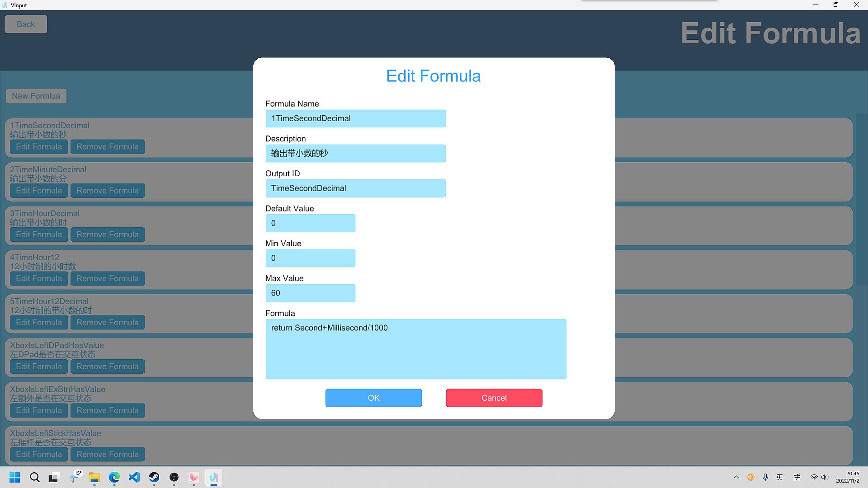The width and height of the screenshot is (868, 488).
Task: Open OBS Studio taskbar icon
Action: 174,477
